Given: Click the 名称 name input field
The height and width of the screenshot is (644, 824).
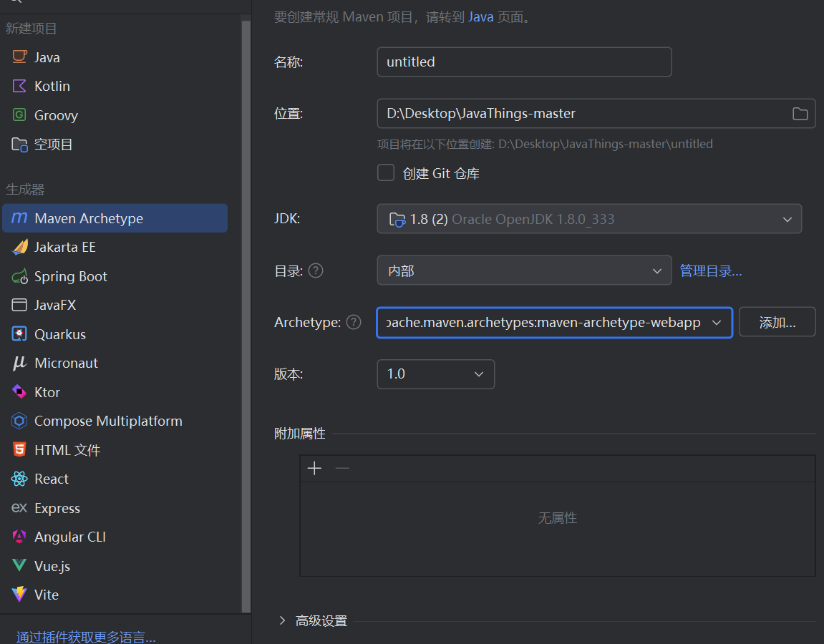Looking at the screenshot, I should coord(523,62).
